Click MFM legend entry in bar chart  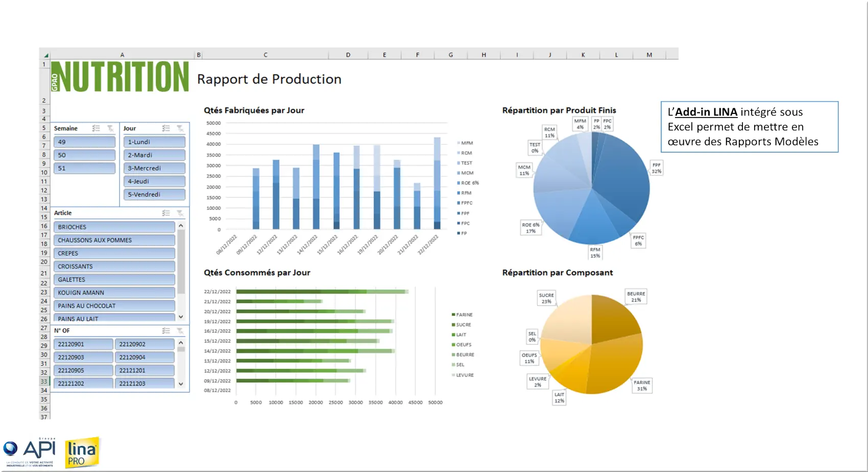click(465, 143)
